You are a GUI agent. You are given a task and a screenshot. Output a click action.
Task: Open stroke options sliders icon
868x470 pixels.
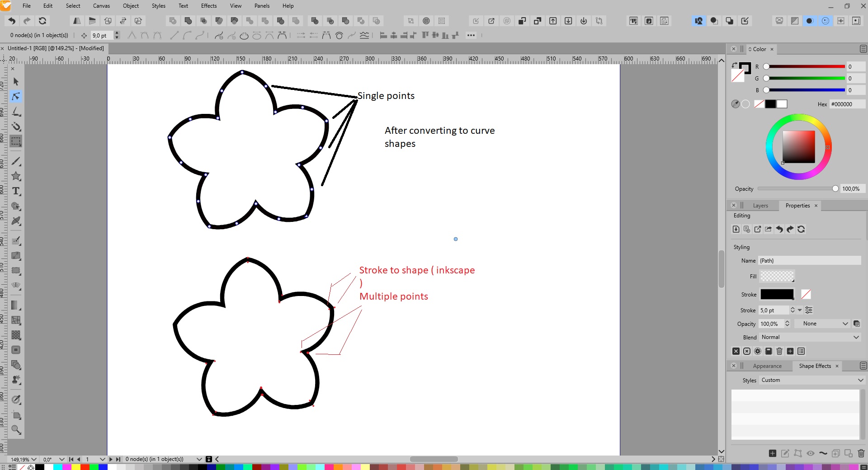point(809,310)
